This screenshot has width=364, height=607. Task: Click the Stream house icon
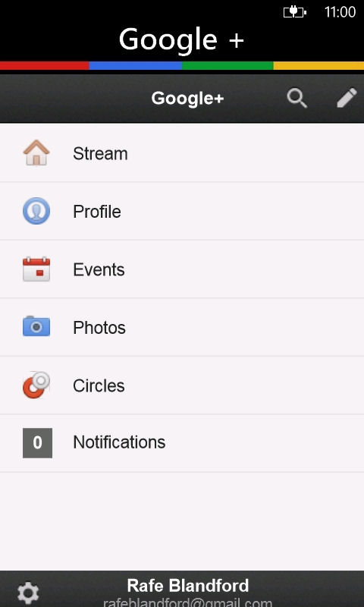(36, 153)
